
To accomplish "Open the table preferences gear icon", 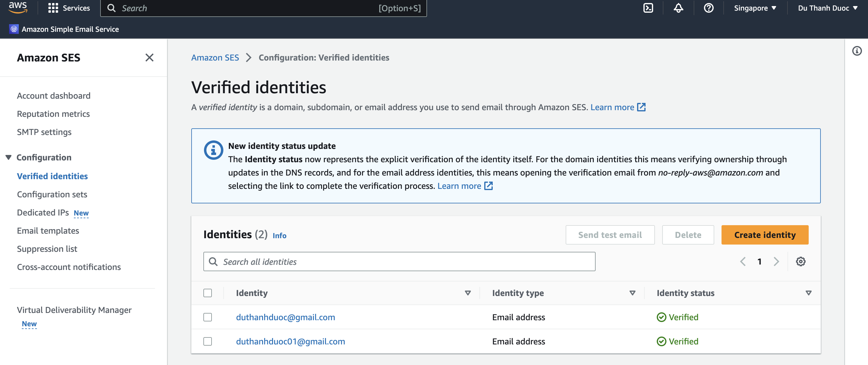I will pyautogui.click(x=801, y=261).
